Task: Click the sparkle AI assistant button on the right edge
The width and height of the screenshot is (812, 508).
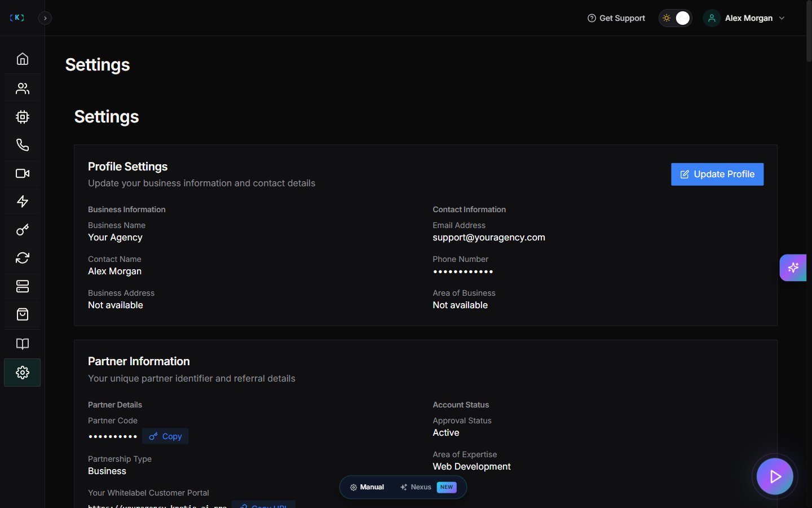Action: 793,268
